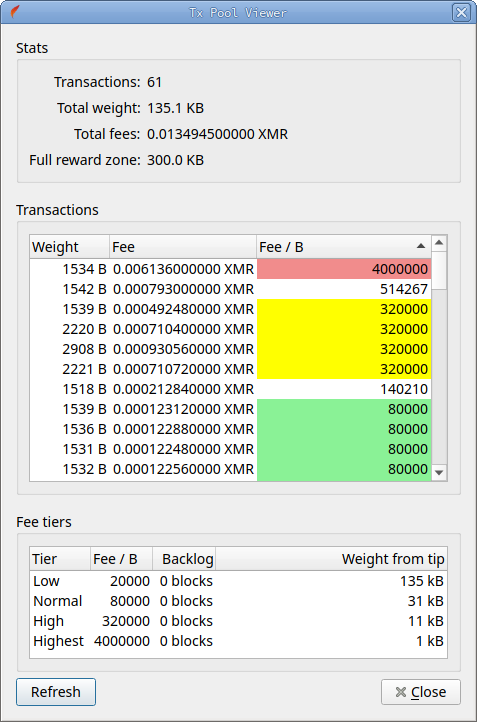Sort transactions by Fee column header
477x722 pixels.
[x=183, y=247]
